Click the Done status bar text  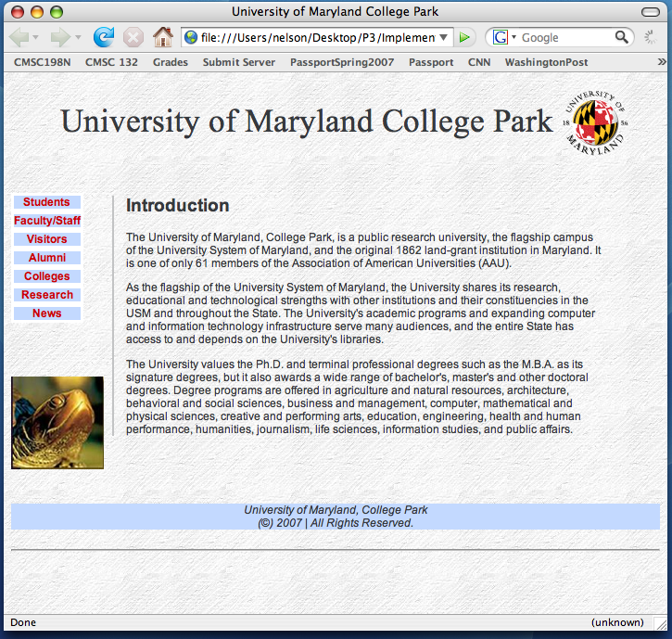23,622
